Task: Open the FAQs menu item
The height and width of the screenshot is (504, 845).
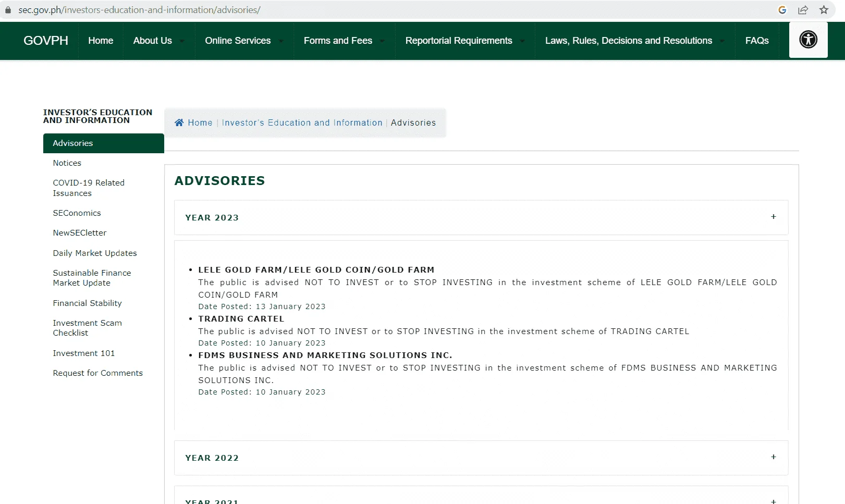Action: click(x=757, y=41)
